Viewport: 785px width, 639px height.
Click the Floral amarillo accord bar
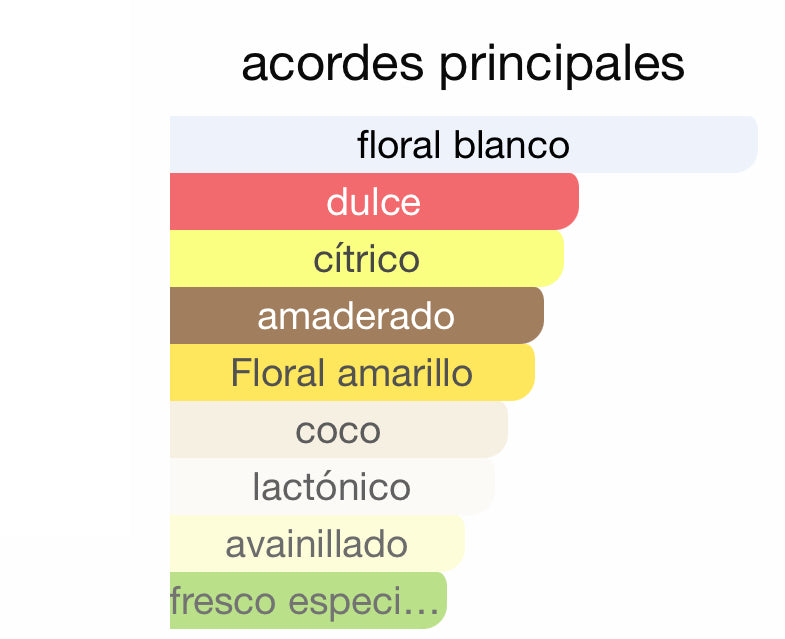click(352, 373)
